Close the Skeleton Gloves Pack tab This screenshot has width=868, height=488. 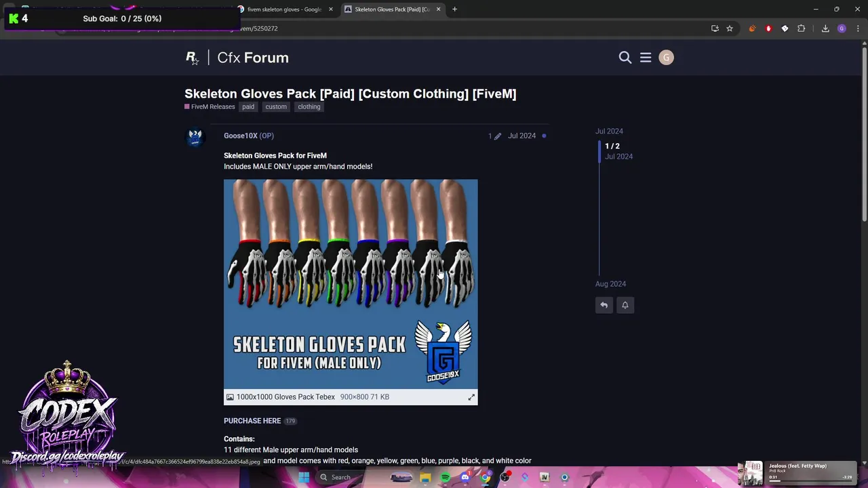tap(438, 9)
